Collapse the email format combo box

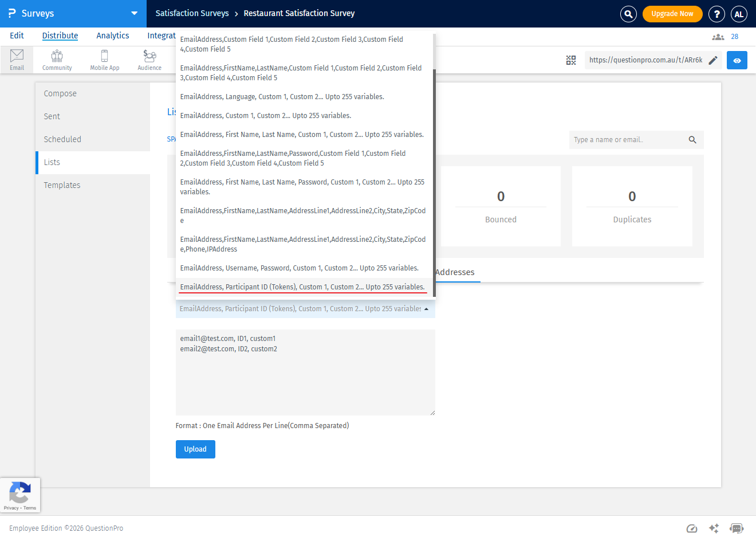[426, 308]
